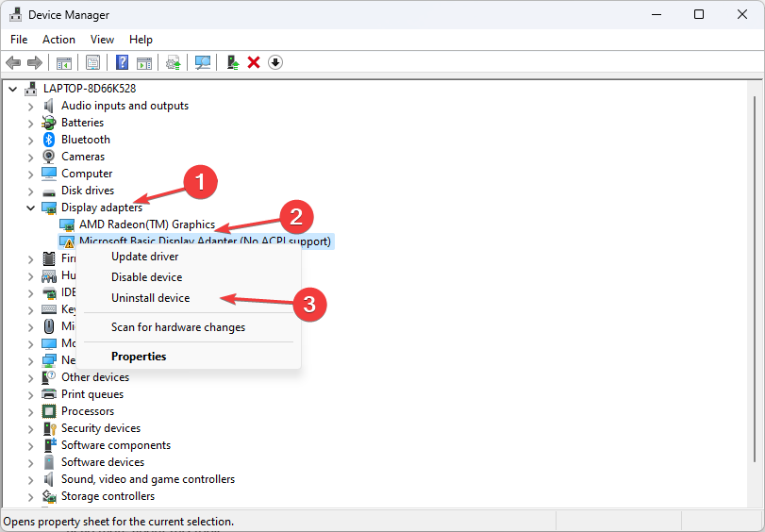Image resolution: width=765 pixels, height=532 pixels.
Task: Choose Properties from context menu
Action: pyautogui.click(x=189, y=357)
